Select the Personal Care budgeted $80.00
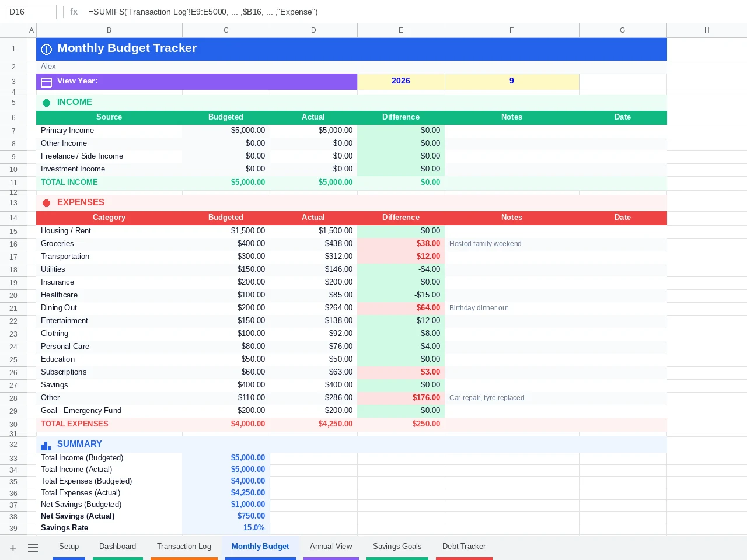 coord(226,346)
